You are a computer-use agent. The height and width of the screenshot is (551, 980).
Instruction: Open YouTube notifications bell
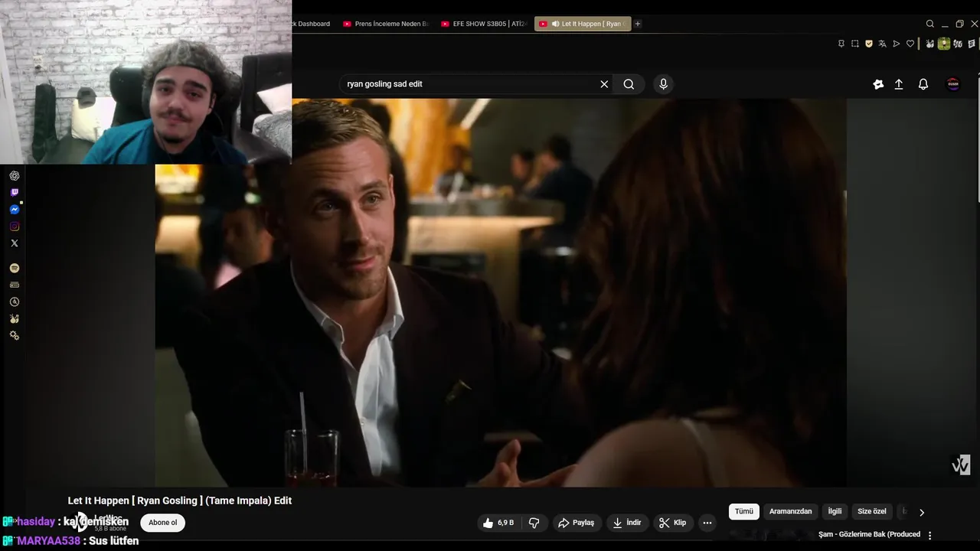923,84
